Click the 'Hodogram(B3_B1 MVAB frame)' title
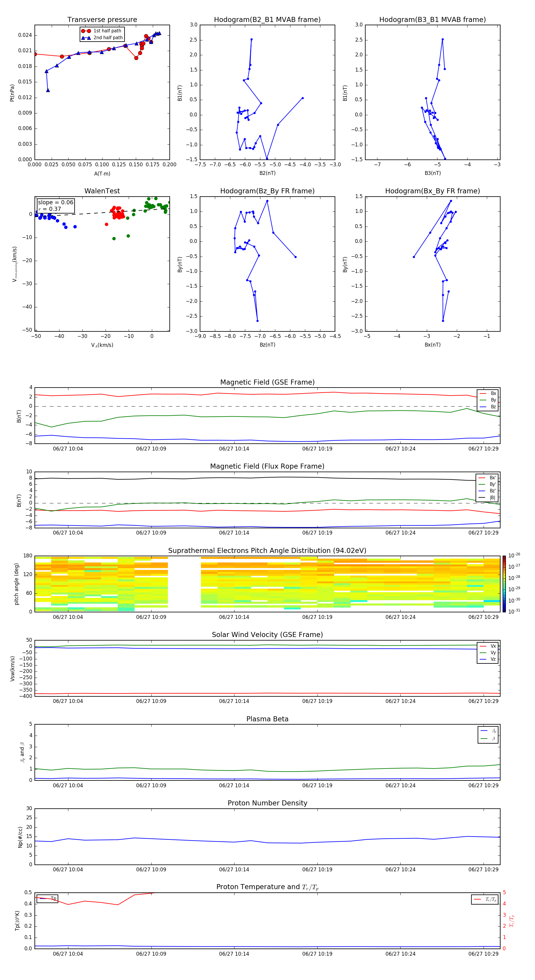Viewport: 535px width, 980px height. click(432, 20)
